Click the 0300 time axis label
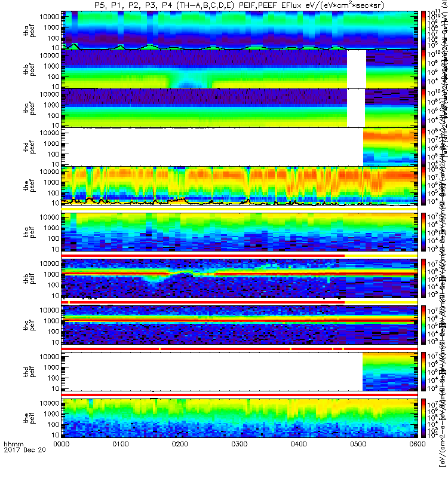448x478 pixels. [x=240, y=444]
